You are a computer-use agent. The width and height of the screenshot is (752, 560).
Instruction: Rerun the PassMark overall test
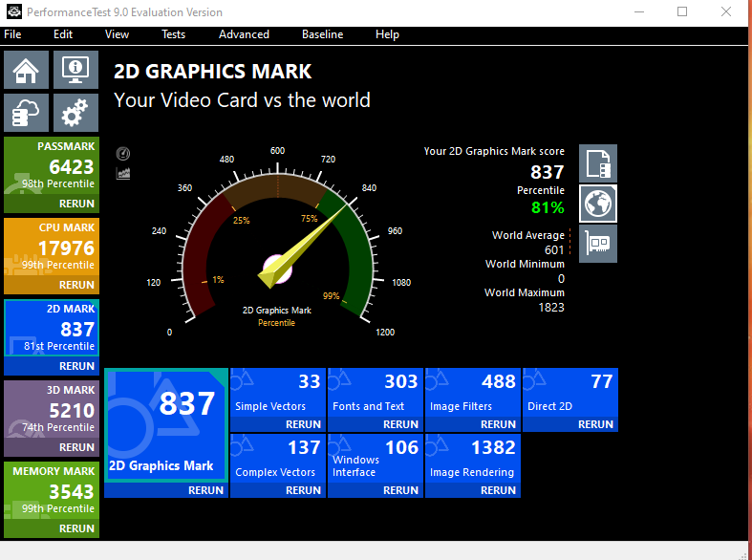click(x=76, y=204)
